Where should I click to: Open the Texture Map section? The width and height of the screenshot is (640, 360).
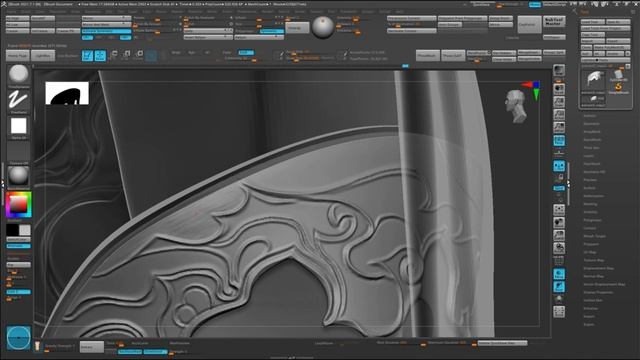tap(593, 260)
